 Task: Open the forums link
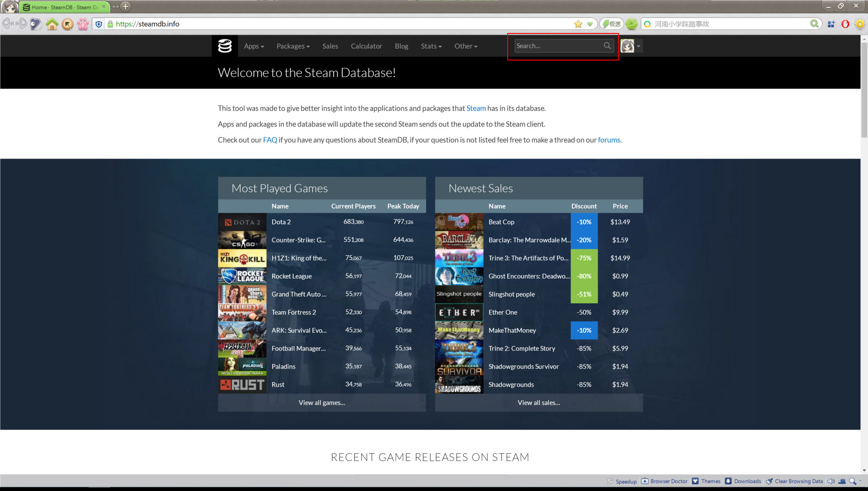tap(609, 140)
